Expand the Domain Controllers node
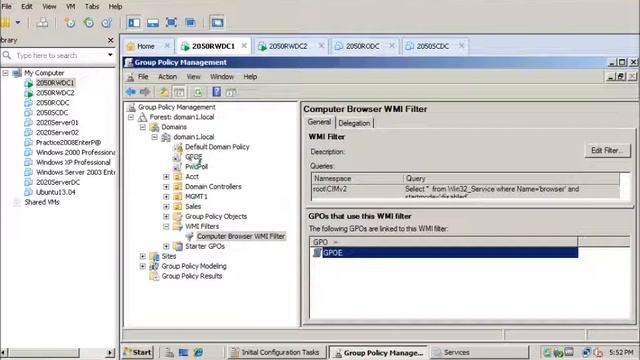 (x=166, y=187)
